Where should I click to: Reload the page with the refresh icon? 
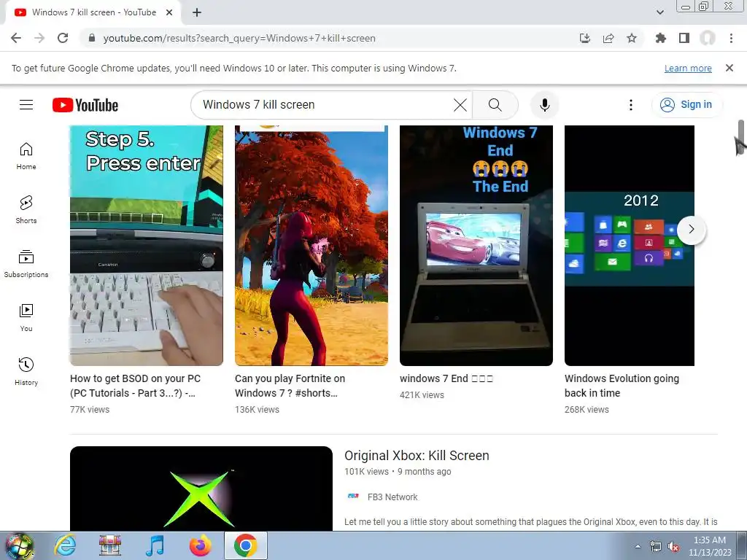click(63, 38)
